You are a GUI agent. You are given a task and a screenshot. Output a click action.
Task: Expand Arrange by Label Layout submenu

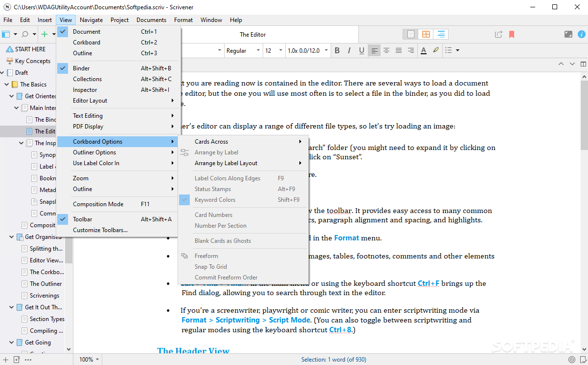[x=243, y=163]
